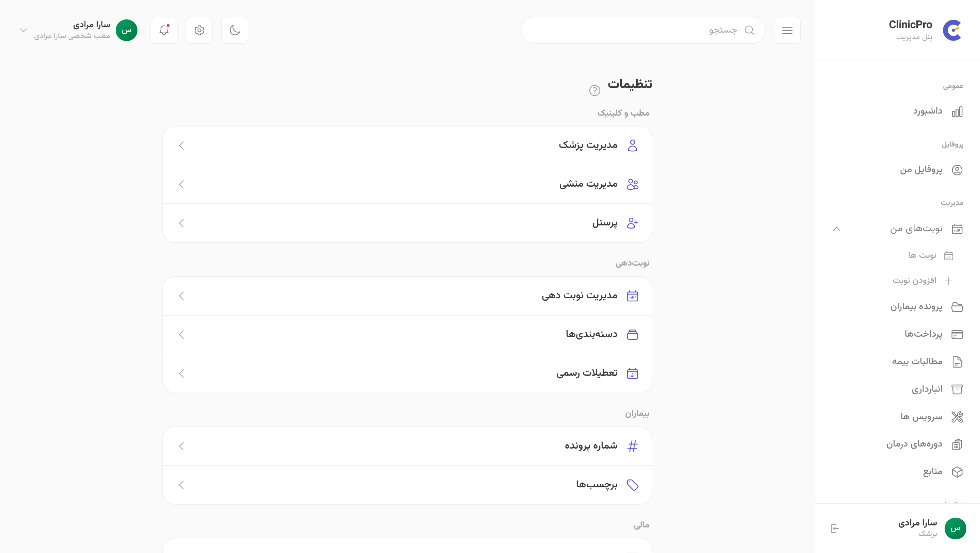Click پرسنل row chevron
980x553 pixels.
(181, 223)
